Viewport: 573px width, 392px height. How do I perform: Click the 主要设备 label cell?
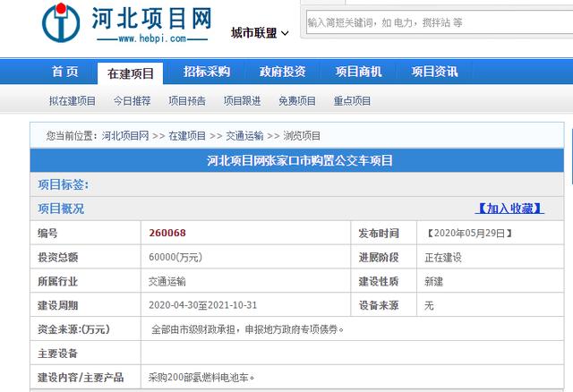[x=86, y=354]
